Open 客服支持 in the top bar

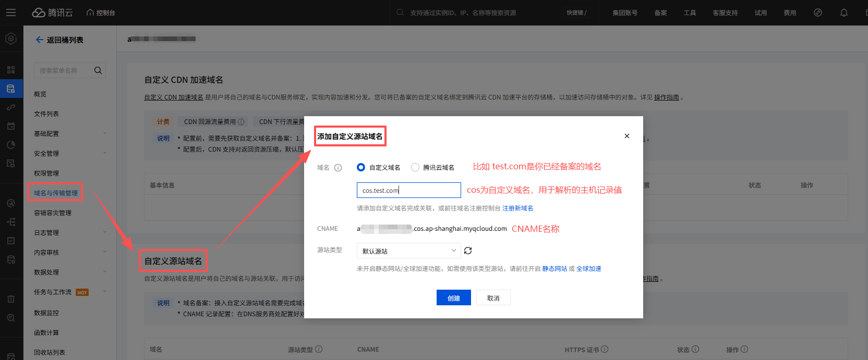point(726,13)
